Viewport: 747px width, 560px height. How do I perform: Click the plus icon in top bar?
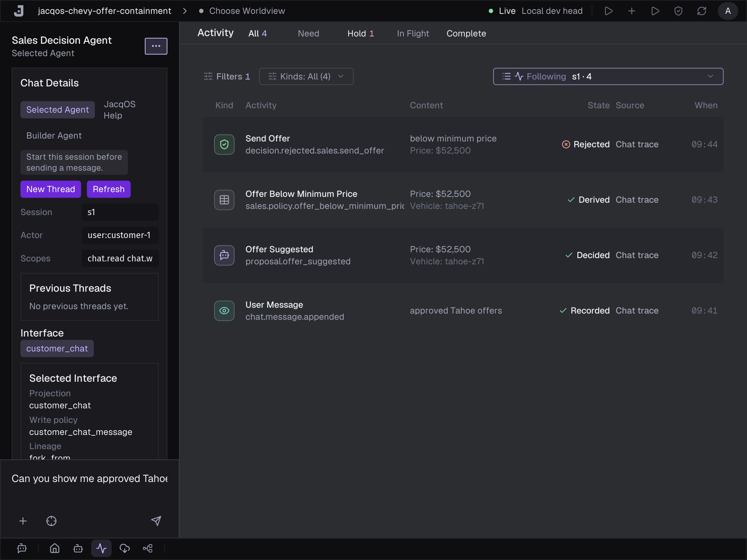pos(632,11)
